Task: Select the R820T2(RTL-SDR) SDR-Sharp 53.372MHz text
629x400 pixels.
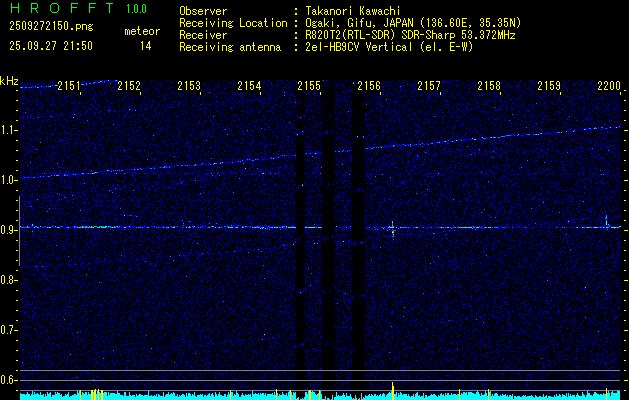Action: 410,35
